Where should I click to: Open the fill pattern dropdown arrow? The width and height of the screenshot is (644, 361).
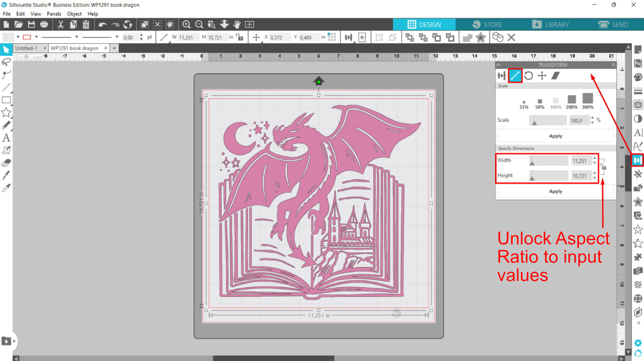[x=18, y=37]
